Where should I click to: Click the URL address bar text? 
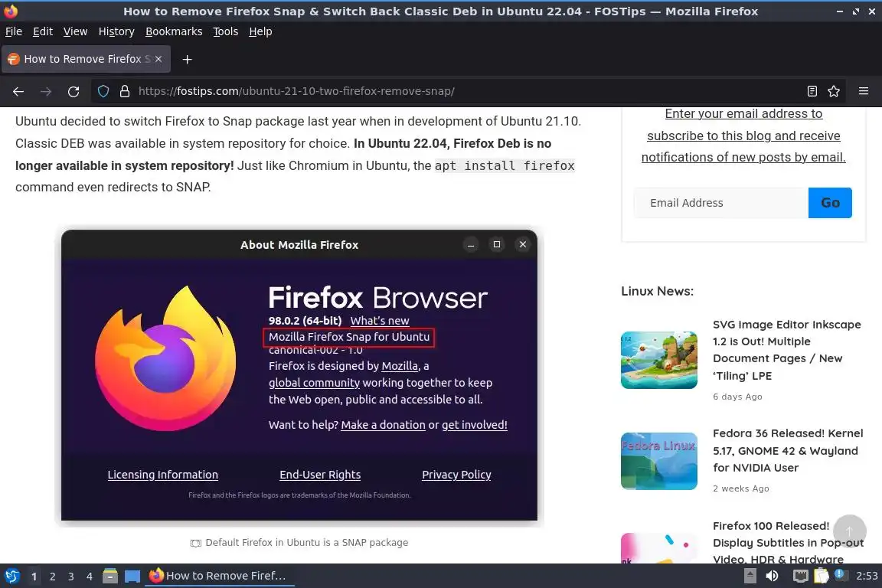click(296, 91)
